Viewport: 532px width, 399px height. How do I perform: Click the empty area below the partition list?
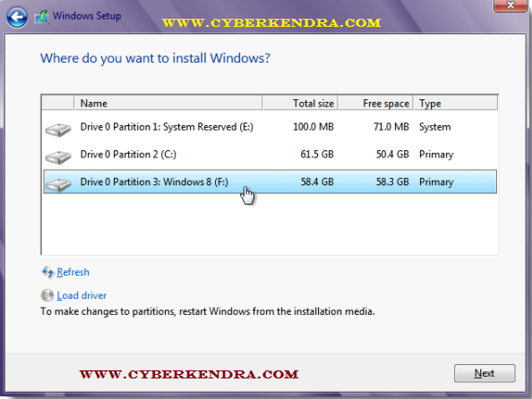click(x=270, y=224)
